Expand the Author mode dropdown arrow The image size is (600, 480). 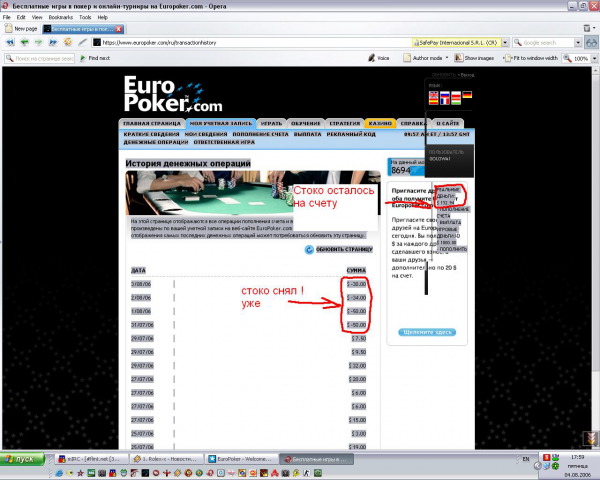click(447, 58)
